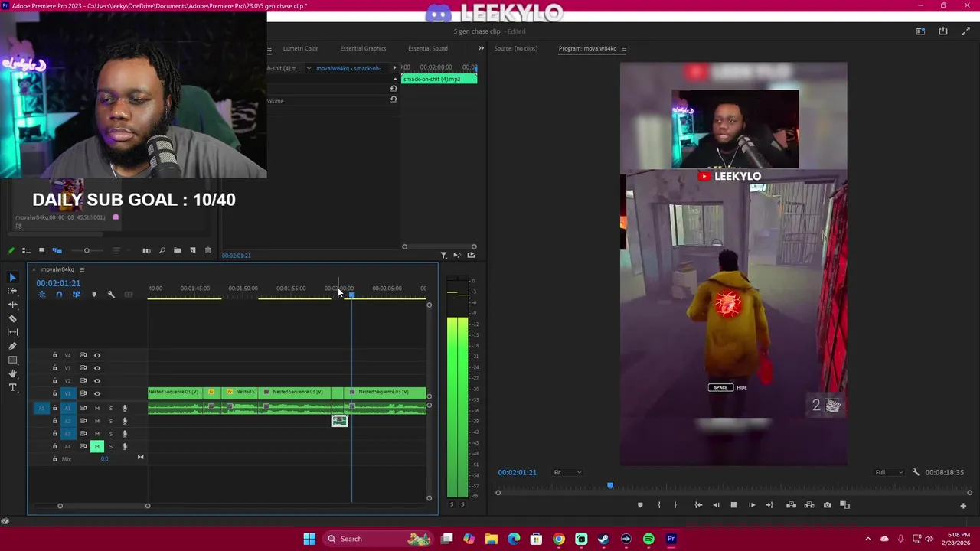Click the filter funnel icon in Effect Controls

(x=443, y=255)
